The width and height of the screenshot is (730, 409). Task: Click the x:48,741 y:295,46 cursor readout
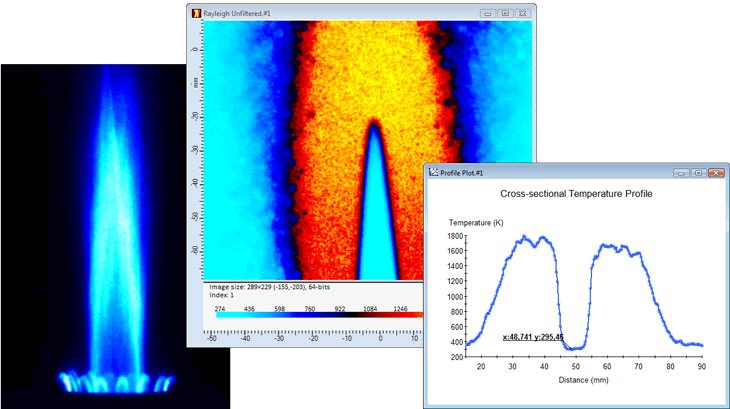533,337
